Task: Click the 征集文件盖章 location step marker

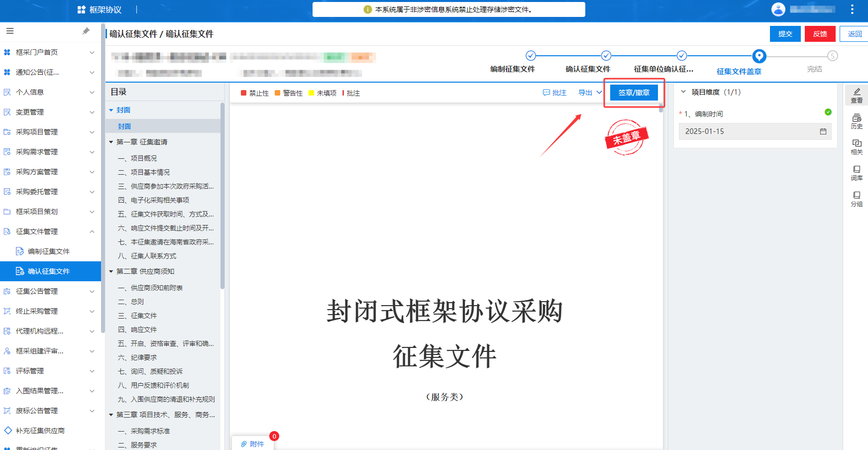Action: (x=759, y=56)
